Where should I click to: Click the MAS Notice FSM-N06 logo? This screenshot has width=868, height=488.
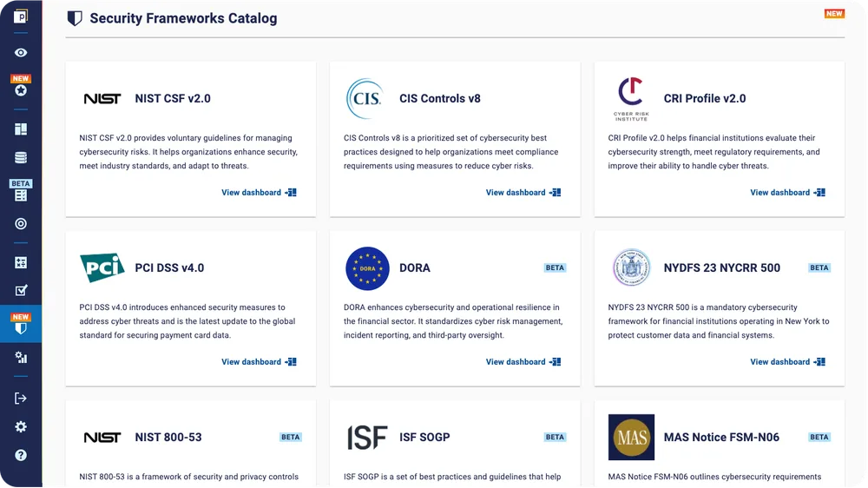pyautogui.click(x=631, y=437)
